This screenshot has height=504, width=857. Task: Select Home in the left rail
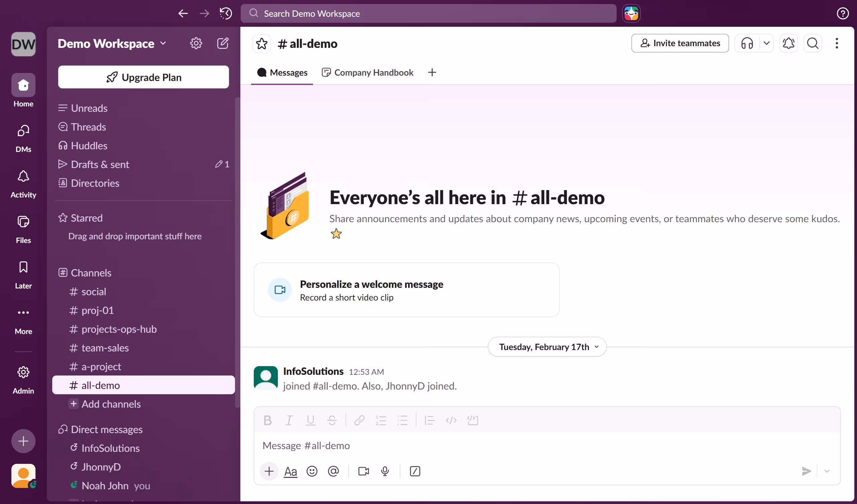point(23,90)
